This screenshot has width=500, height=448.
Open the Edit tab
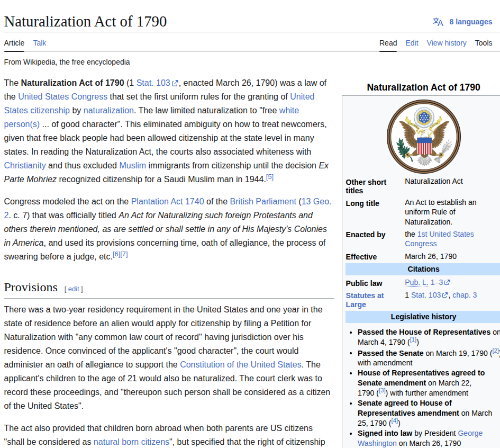click(x=412, y=43)
